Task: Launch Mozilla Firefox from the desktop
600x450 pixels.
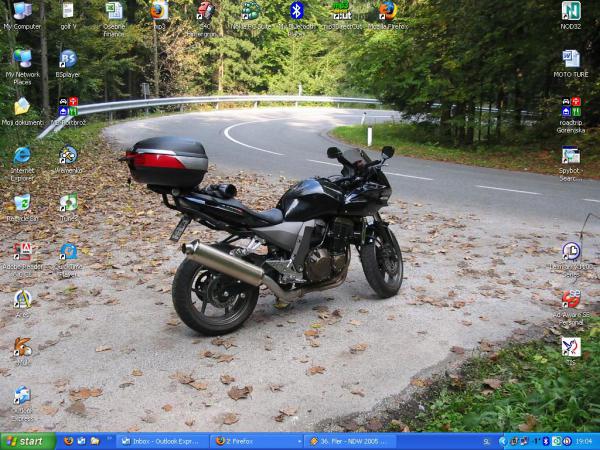Action: tap(387, 11)
